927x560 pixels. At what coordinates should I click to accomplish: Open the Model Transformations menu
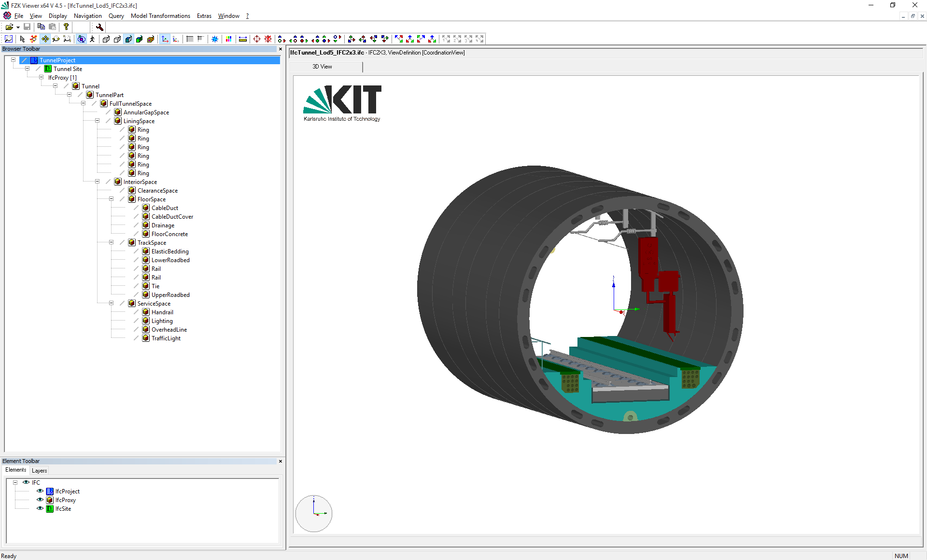161,16
